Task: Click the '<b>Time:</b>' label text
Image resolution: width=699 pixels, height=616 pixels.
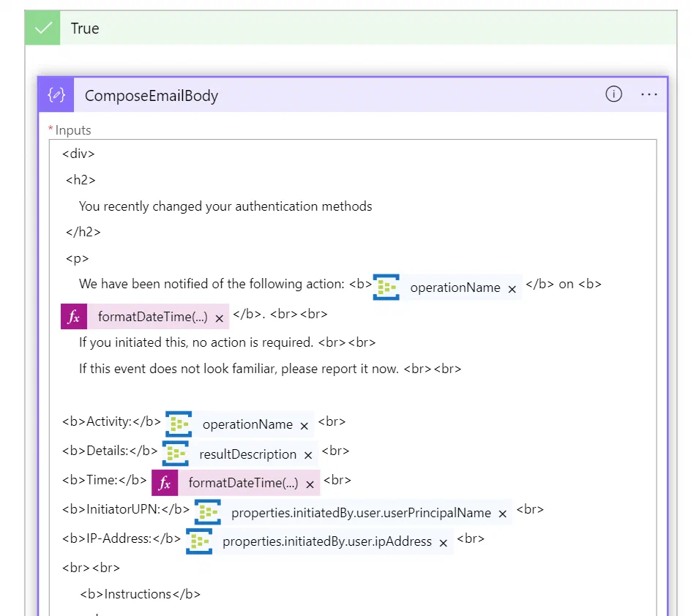Action: point(105,480)
